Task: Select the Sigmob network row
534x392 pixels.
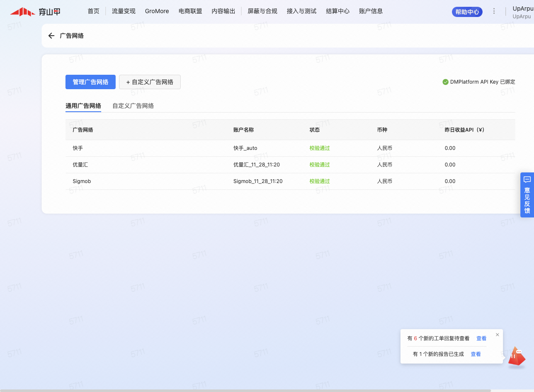Action: [290, 181]
